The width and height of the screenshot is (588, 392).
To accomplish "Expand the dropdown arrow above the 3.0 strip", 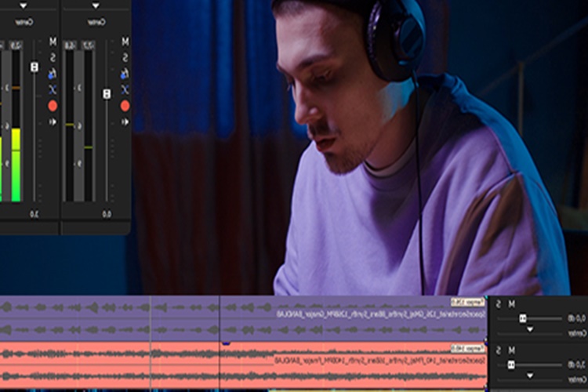I will tap(24, 5).
